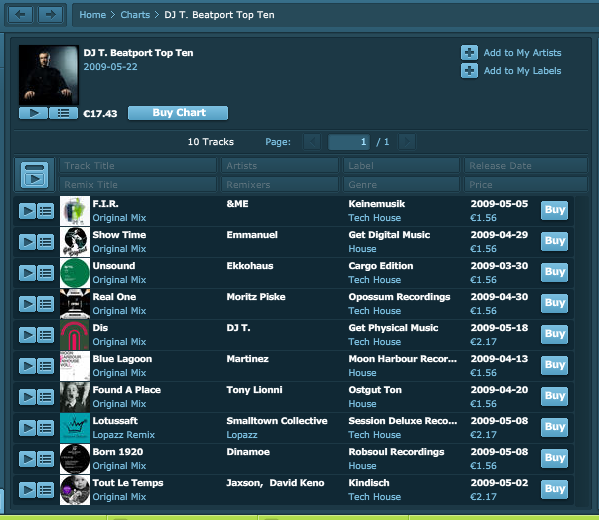Buy the track Dis by DJ T.
The width and height of the screenshot is (599, 520).
point(554,334)
